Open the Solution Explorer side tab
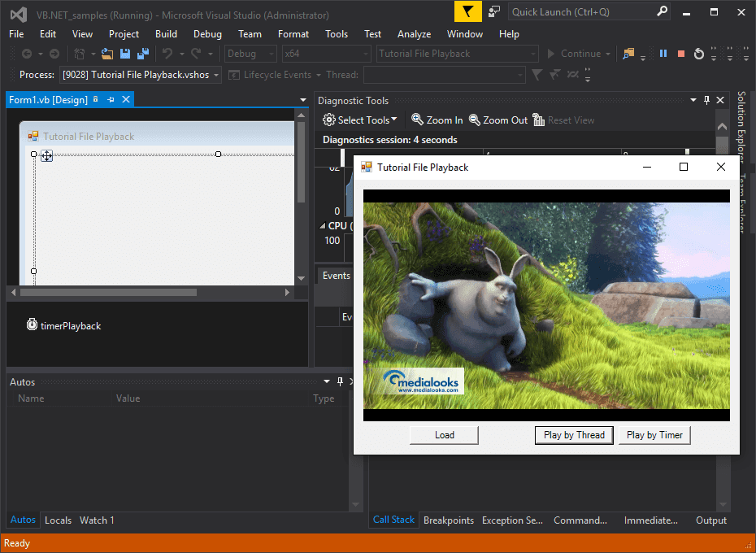Image resolution: width=756 pixels, height=553 pixels. pos(741,126)
